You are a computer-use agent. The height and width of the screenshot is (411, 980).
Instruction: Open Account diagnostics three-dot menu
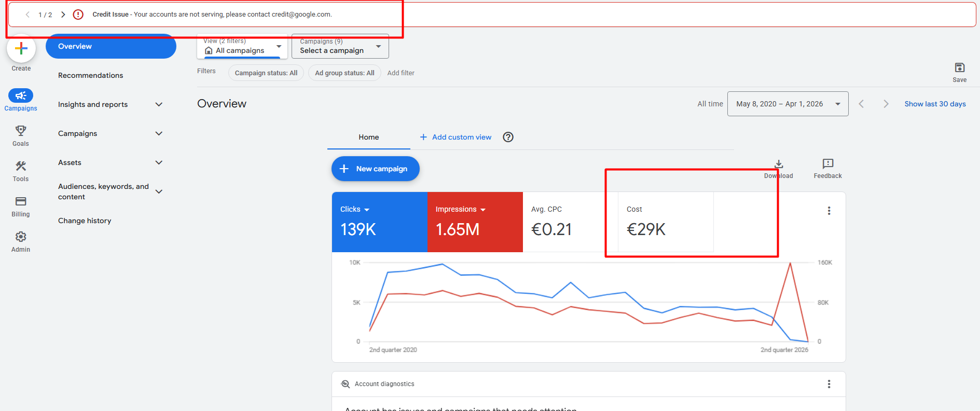tap(829, 384)
